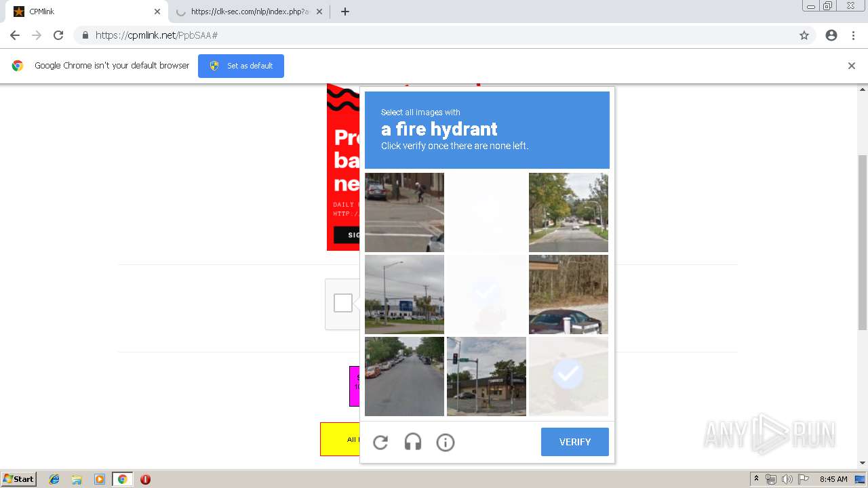Get an audio challenge via headphones icon
This screenshot has height=488, width=868.
click(413, 443)
